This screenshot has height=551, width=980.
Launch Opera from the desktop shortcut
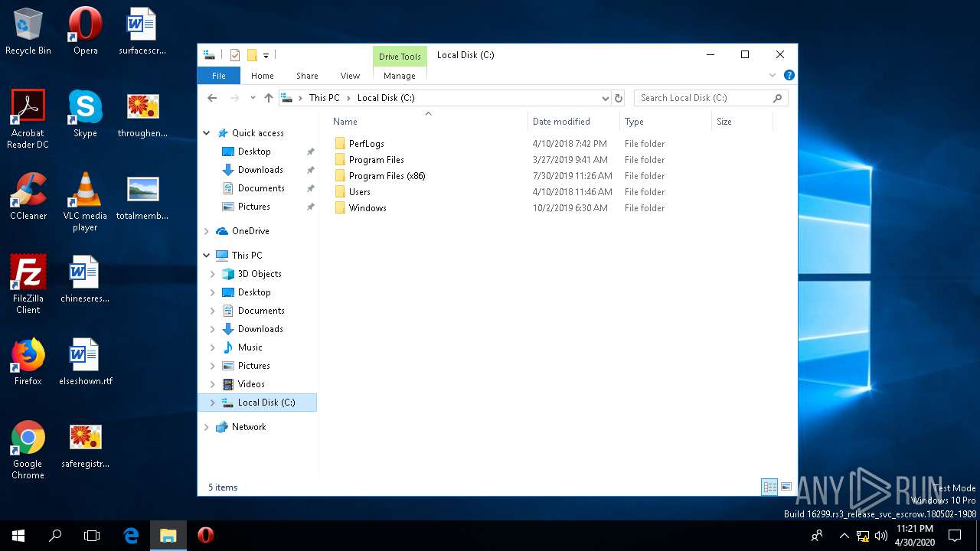(85, 32)
